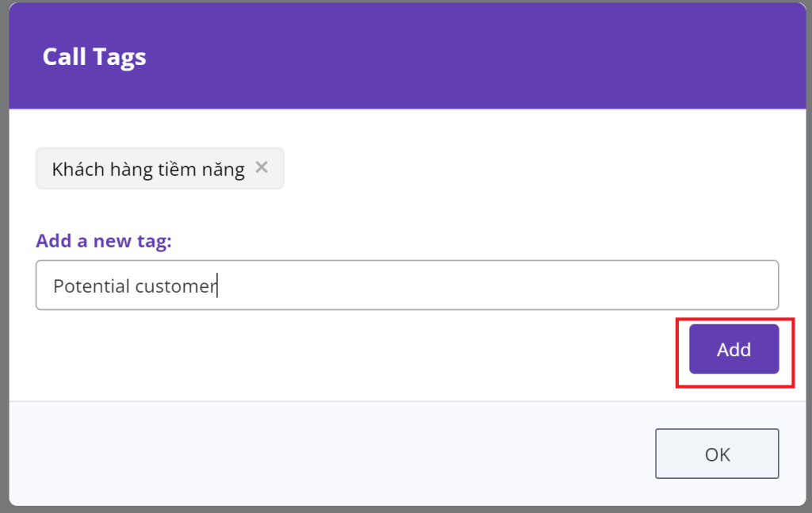Click the blank area left of Add
This screenshot has width=812, height=513.
[x=358, y=349]
